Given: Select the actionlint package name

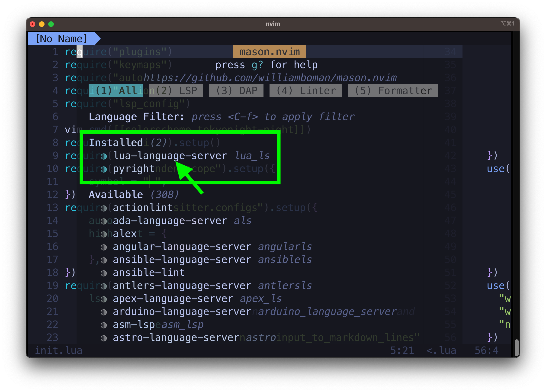Looking at the screenshot, I should click(x=143, y=208).
